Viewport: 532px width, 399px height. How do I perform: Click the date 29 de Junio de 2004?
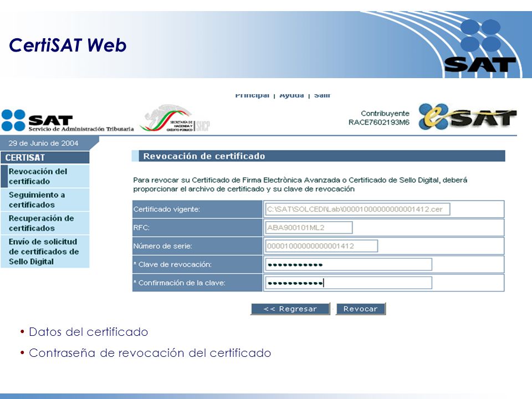click(x=43, y=143)
